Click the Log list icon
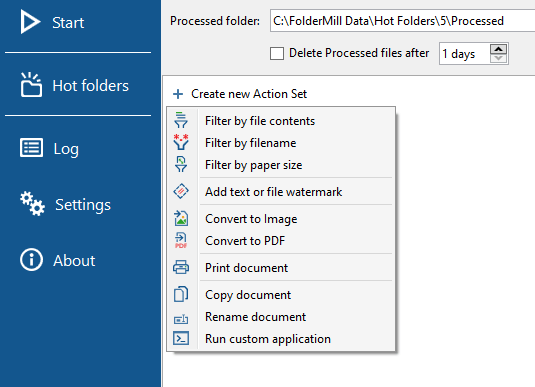535x387 pixels. [31, 148]
